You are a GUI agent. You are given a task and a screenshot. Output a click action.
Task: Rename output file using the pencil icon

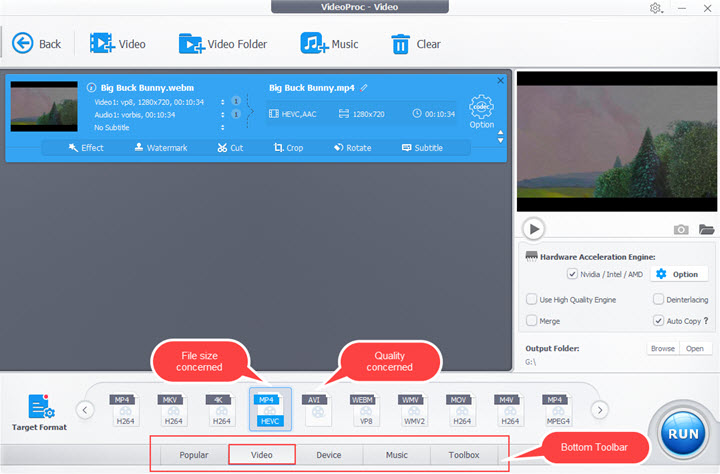(x=364, y=88)
